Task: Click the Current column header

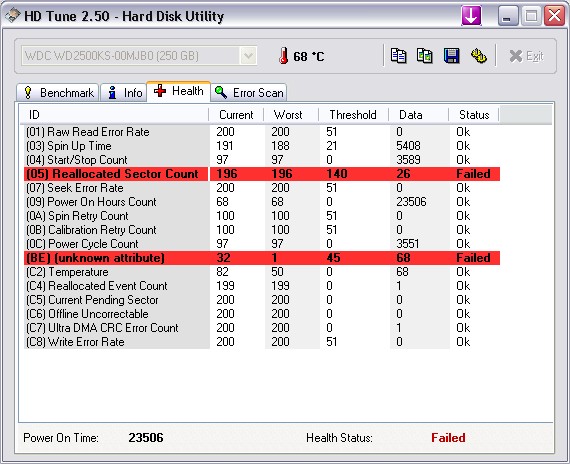Action: pos(236,115)
